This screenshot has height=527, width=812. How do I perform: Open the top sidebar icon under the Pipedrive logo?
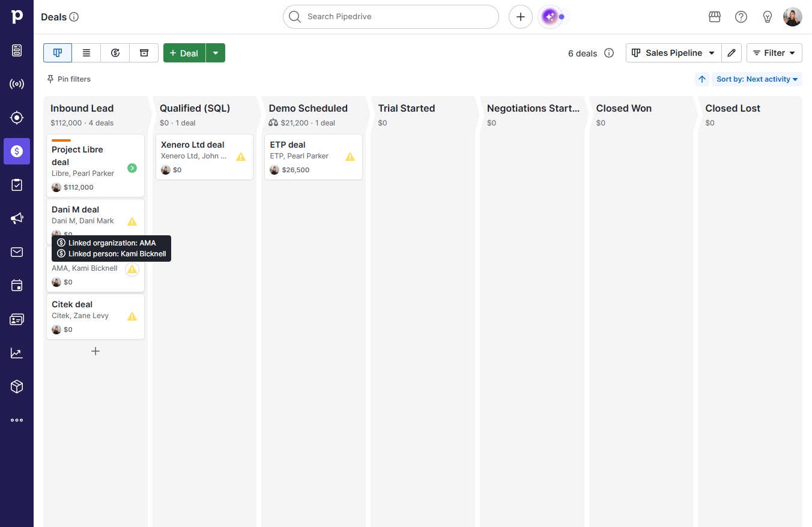[x=17, y=50]
